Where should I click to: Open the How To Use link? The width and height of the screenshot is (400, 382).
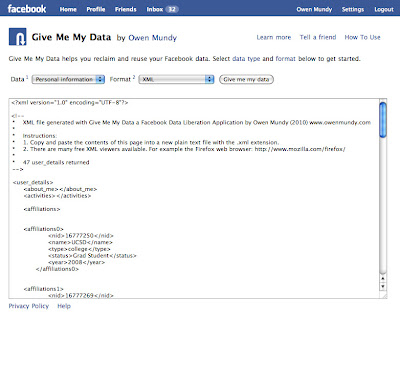362,37
